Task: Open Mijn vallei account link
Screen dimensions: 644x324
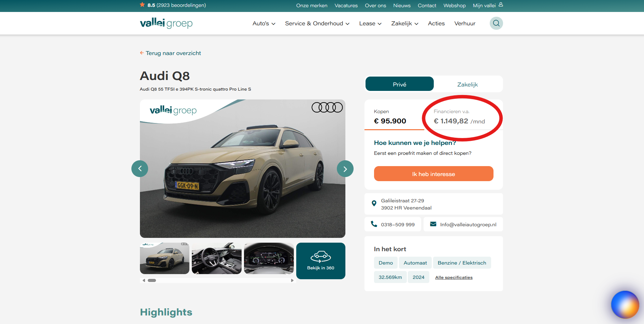Action: tap(484, 5)
